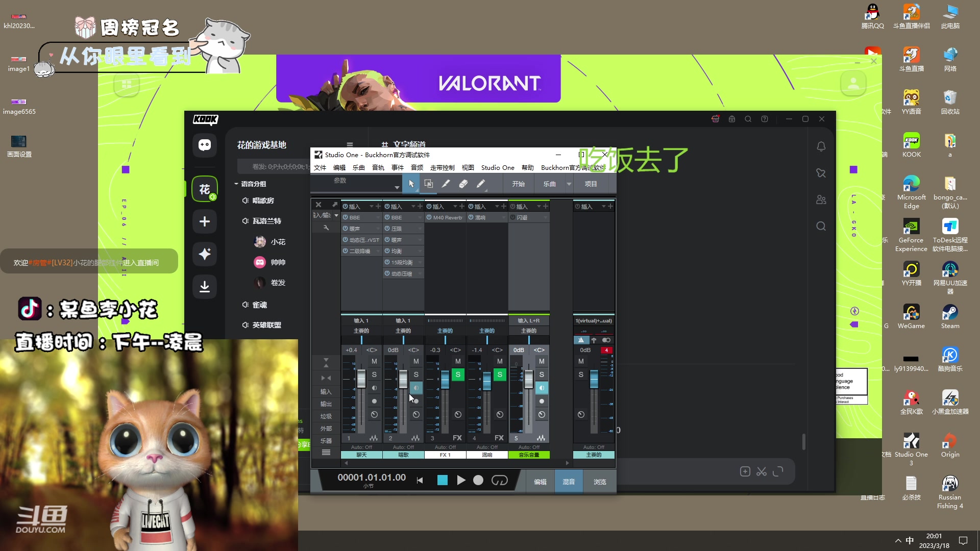The width and height of the screenshot is (980, 551).
Task: Select the Arrow tool in Studio One
Action: point(411,184)
